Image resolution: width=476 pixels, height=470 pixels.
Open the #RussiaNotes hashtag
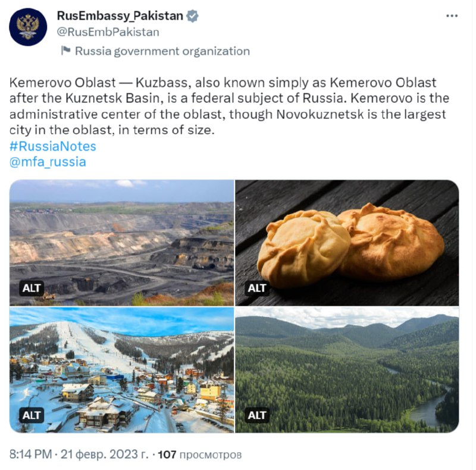[x=53, y=146]
